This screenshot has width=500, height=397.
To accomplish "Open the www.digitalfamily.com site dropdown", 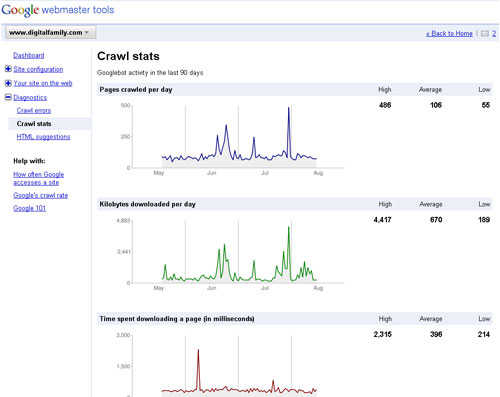I will point(50,33).
